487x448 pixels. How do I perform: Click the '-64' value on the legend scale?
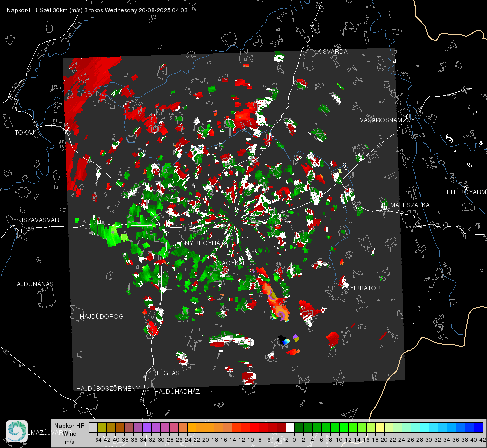97,440
